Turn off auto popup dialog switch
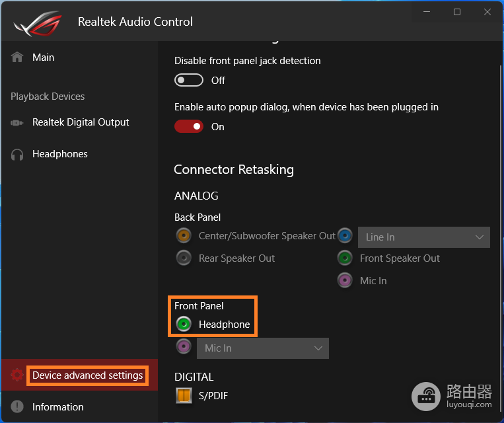 pos(189,126)
